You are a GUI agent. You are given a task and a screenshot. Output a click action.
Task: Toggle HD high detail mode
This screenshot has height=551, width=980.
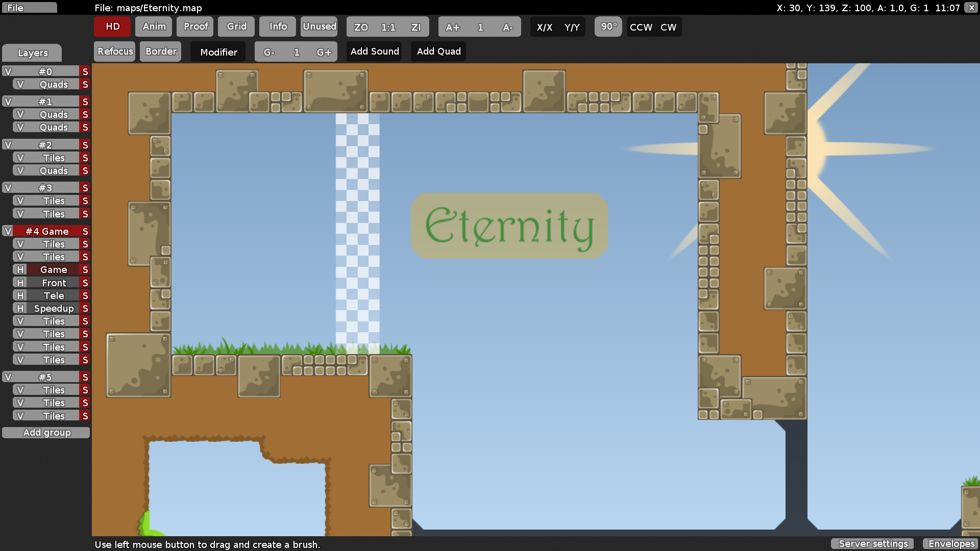(x=112, y=27)
